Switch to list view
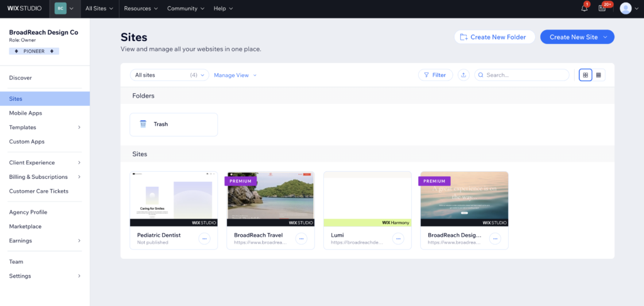Viewport: 644px width, 306px height. coord(599,76)
